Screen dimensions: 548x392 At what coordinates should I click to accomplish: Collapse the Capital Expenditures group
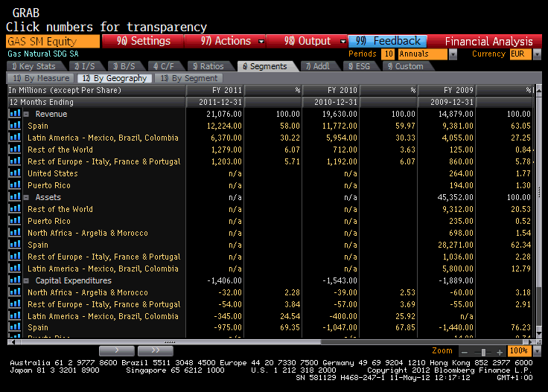tap(26, 280)
